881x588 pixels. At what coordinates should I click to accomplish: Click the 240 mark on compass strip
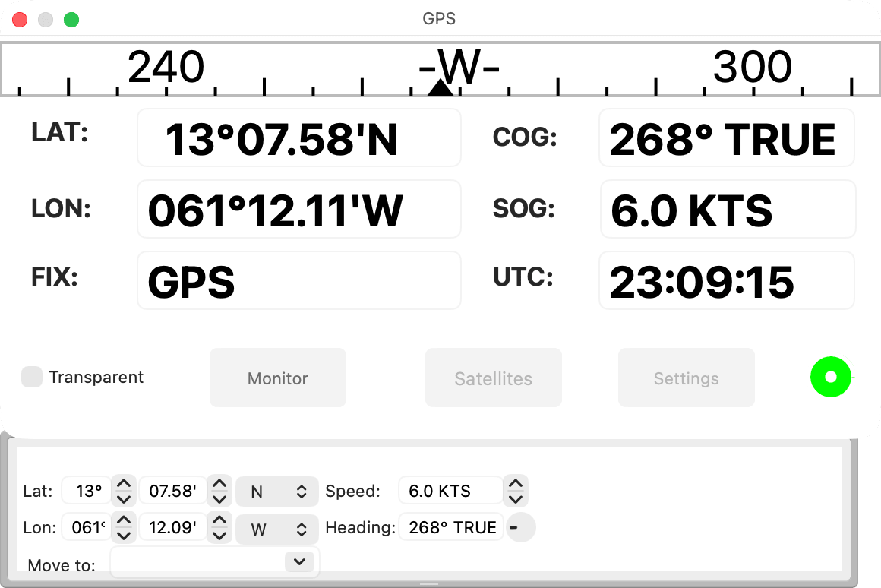(166, 67)
